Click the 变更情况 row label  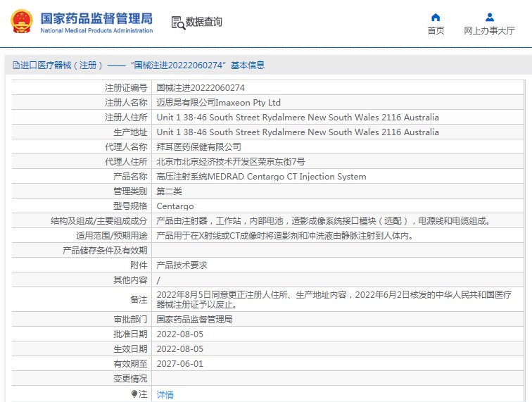pos(129,378)
